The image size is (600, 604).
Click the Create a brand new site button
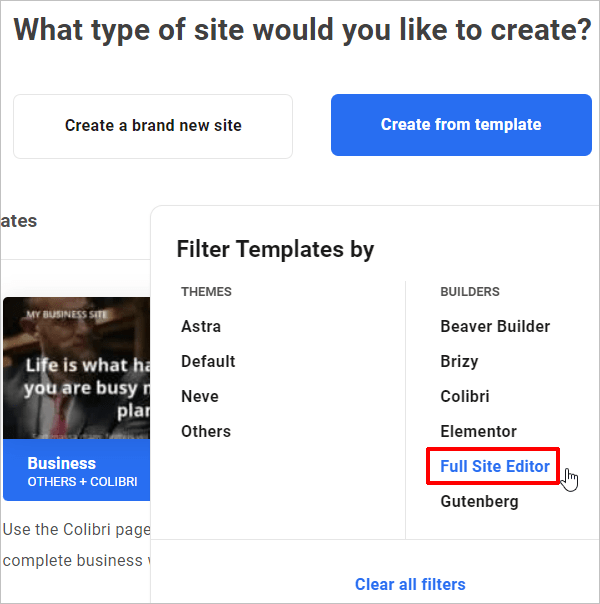(153, 126)
